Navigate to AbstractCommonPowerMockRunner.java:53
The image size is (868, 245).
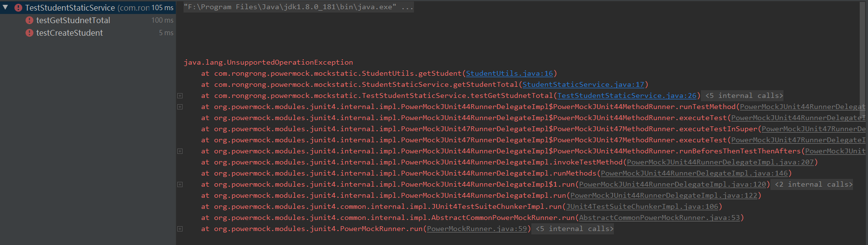(x=659, y=218)
